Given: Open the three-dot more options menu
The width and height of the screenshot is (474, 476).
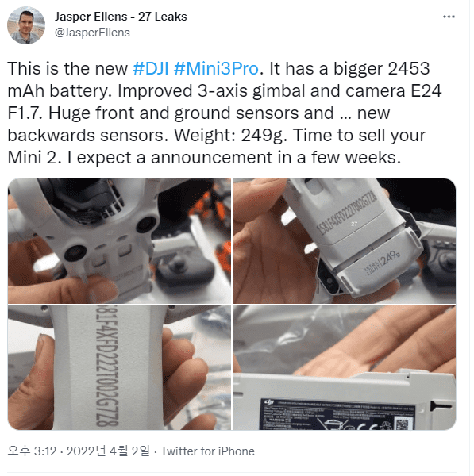Looking at the screenshot, I should 449,17.
